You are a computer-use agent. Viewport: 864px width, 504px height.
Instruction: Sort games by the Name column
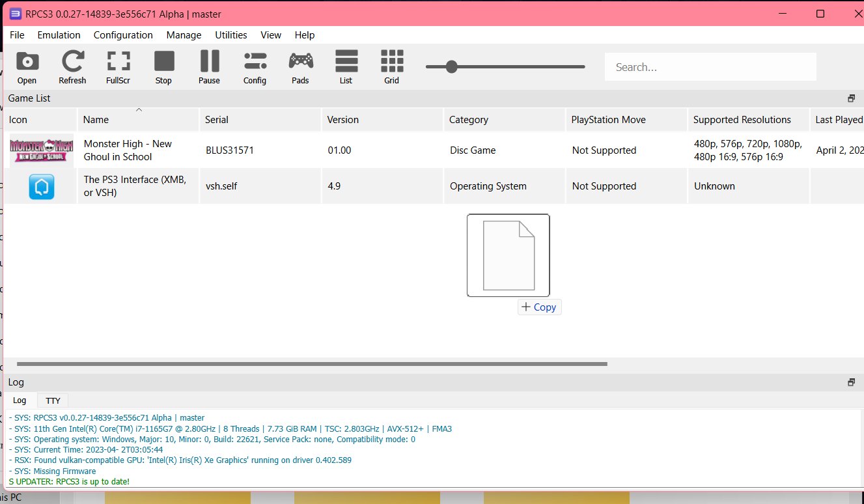pos(96,119)
